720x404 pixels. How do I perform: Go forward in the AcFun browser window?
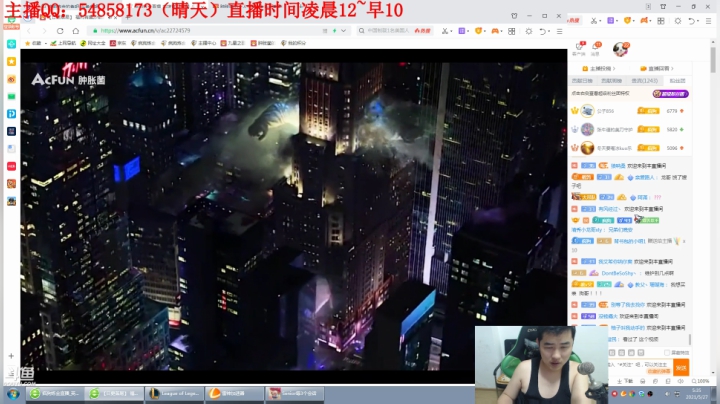click(44, 31)
